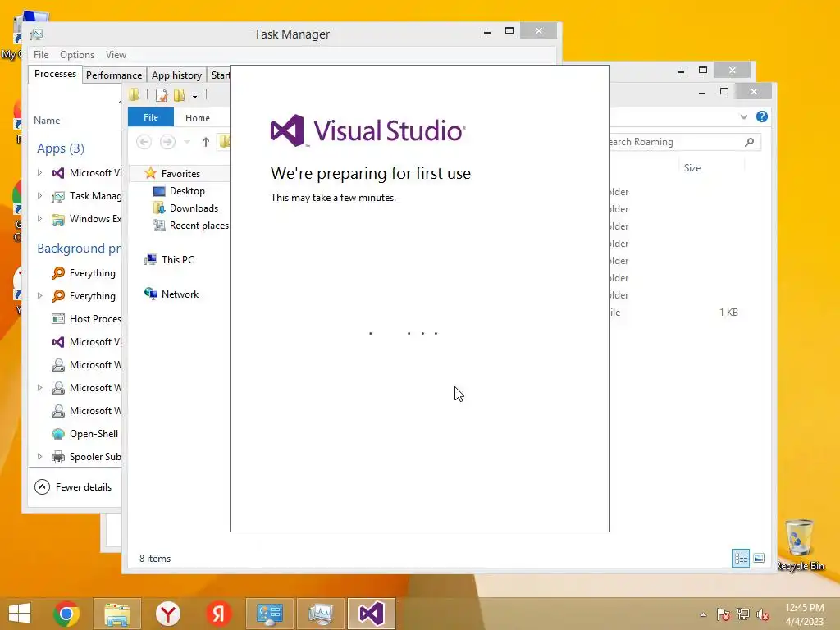
Task: Click Explorer Back navigation arrow
Action: pos(144,142)
